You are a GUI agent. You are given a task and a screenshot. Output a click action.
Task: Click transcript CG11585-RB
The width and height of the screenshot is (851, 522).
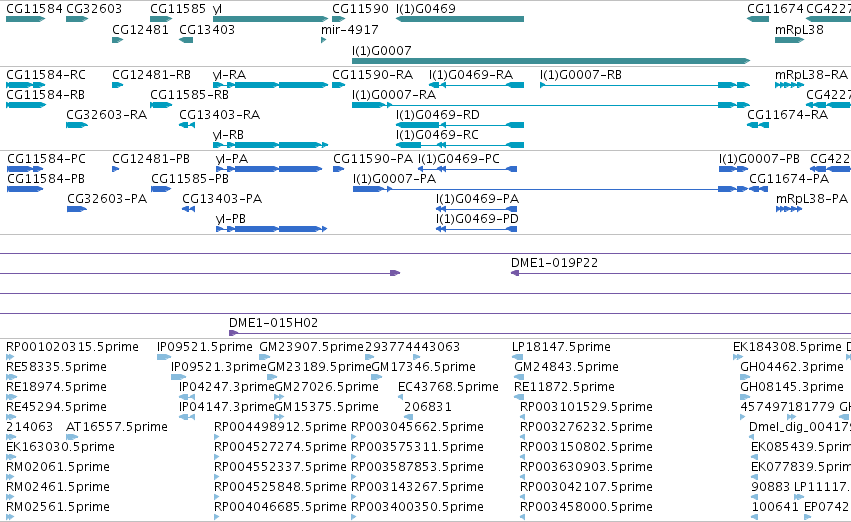(x=161, y=105)
